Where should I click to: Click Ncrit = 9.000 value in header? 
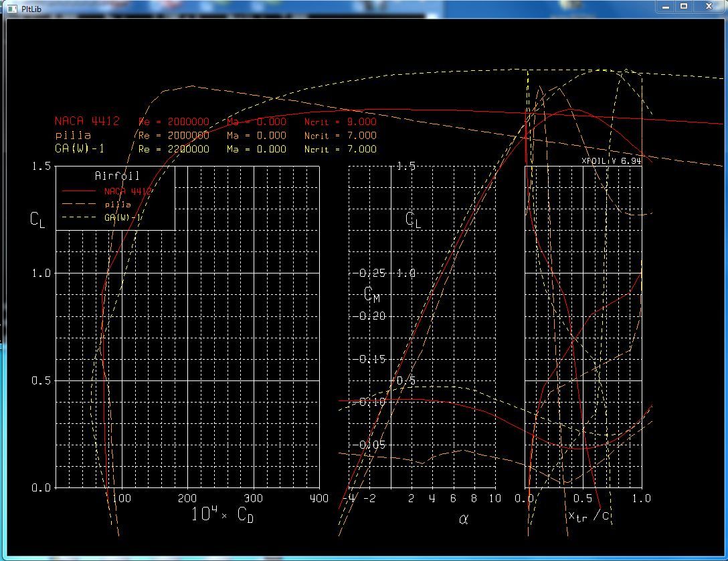coord(340,122)
